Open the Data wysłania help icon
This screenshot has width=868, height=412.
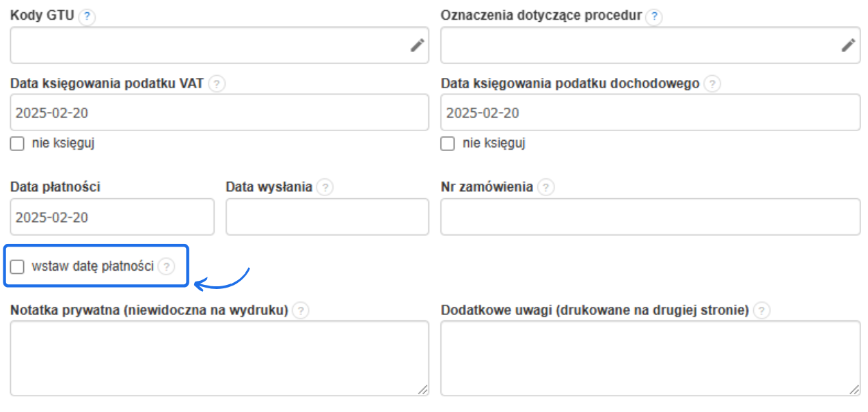click(325, 186)
